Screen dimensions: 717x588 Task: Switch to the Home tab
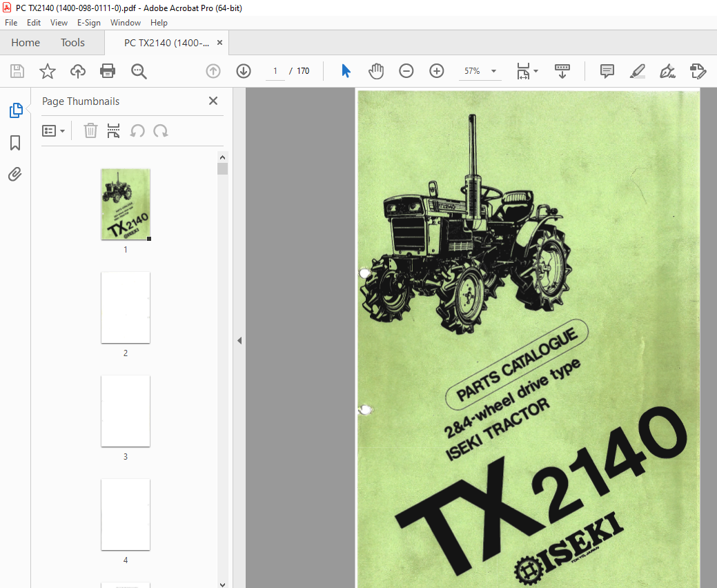[26, 43]
